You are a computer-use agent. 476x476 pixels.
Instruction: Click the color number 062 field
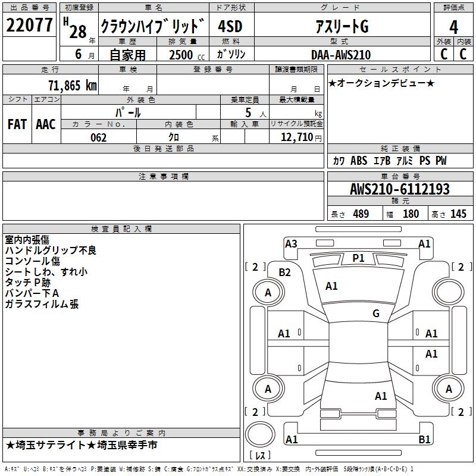(98, 137)
